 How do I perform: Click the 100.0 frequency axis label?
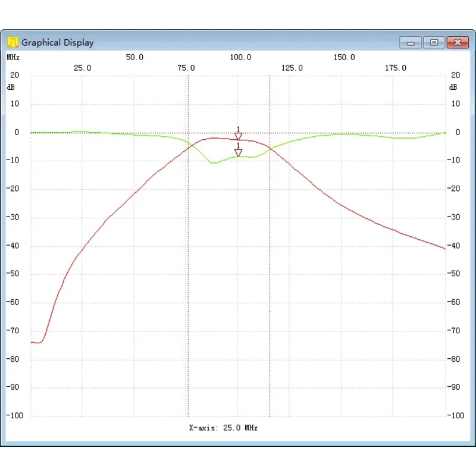tap(241, 57)
